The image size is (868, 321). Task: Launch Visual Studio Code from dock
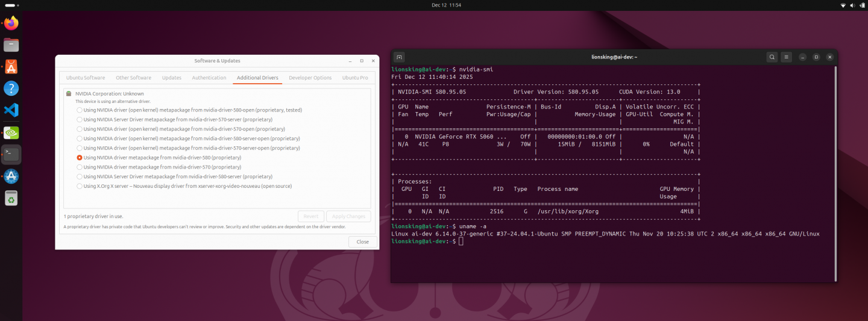click(11, 110)
